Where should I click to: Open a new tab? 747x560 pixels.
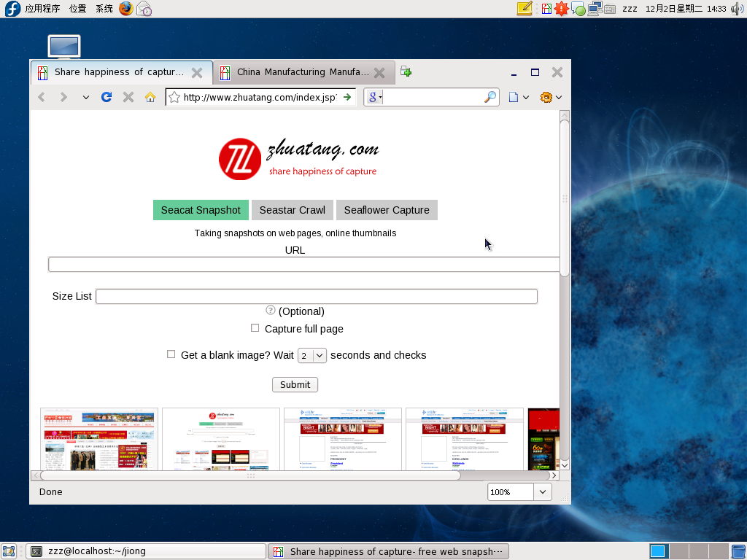click(x=406, y=71)
